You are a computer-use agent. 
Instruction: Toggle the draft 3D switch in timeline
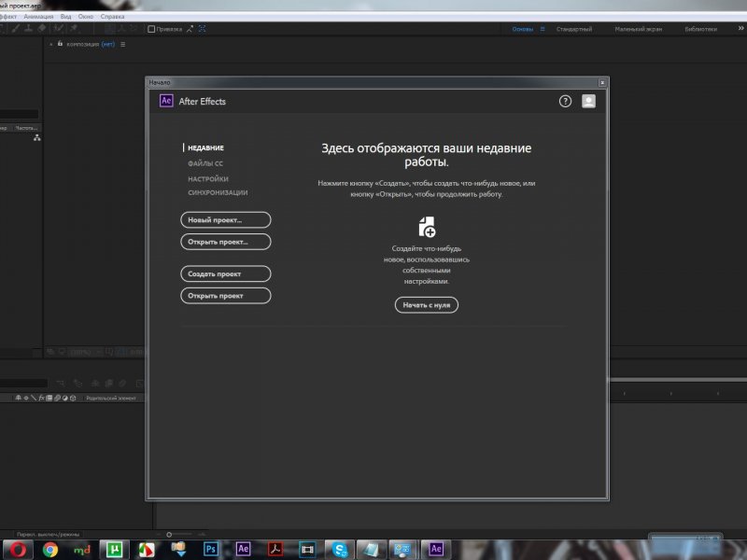(x=78, y=383)
